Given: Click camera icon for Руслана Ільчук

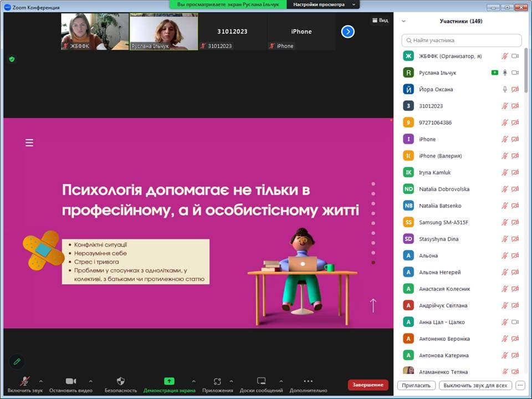Looking at the screenshot, I should coord(515,73).
